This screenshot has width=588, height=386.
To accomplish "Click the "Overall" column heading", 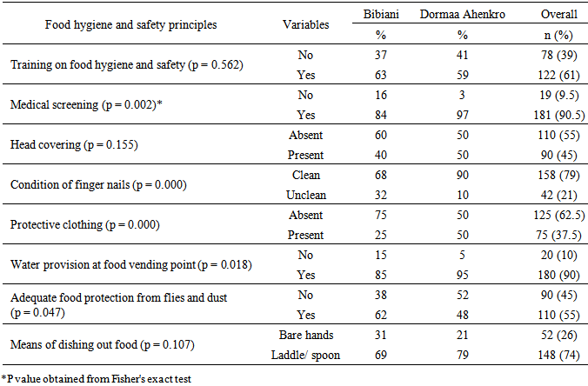I will pyautogui.click(x=548, y=17).
